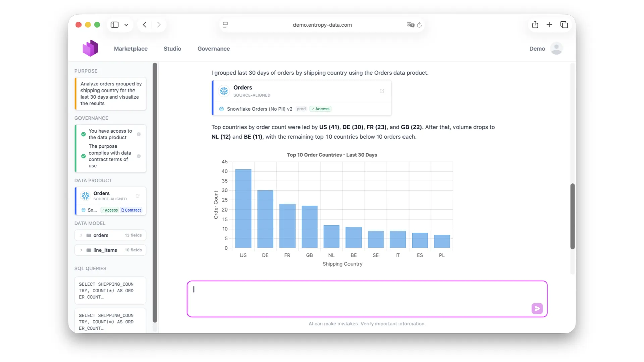Expand the line_items data model table
Screen dimensions: 644x362
click(81, 250)
